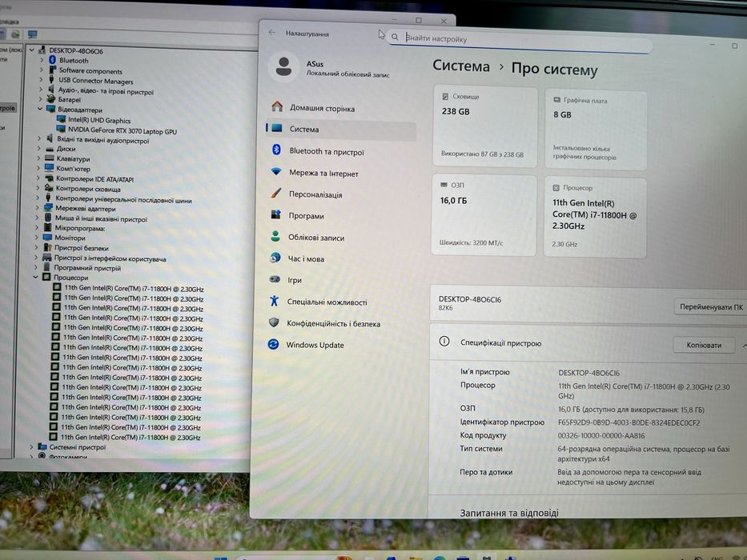
Task: Select the last i7-11800H processor entry
Action: tap(125, 437)
